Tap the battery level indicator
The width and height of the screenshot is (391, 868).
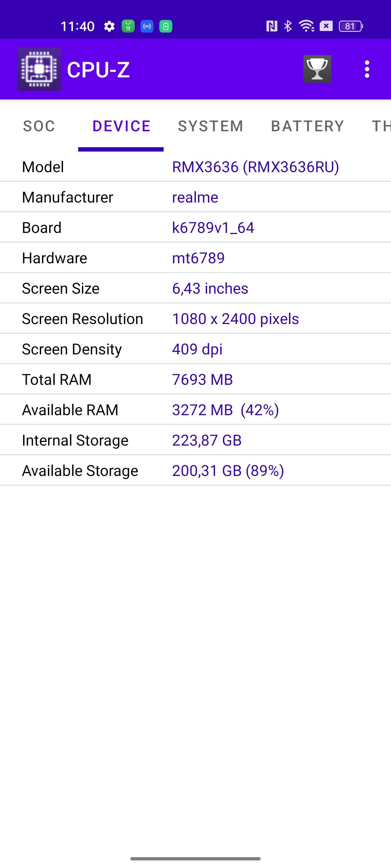pyautogui.click(x=351, y=26)
